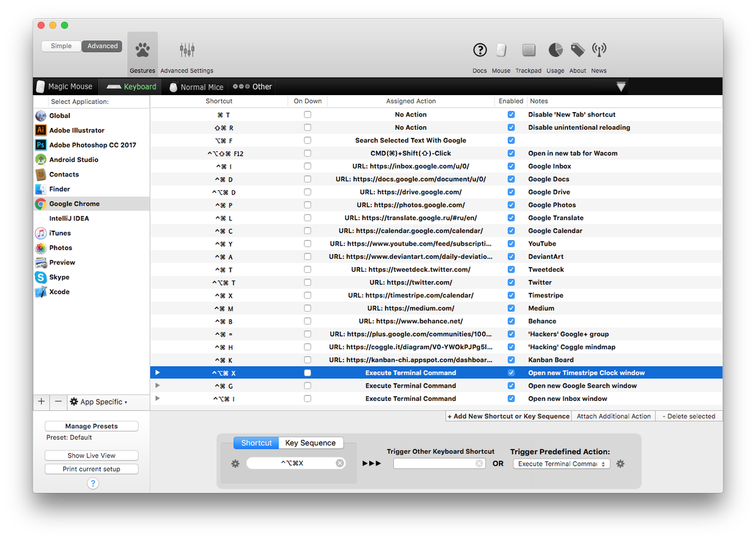Screen dimensions: 756x540
Task: Switch to the Key Sequence tab
Action: pos(311,442)
